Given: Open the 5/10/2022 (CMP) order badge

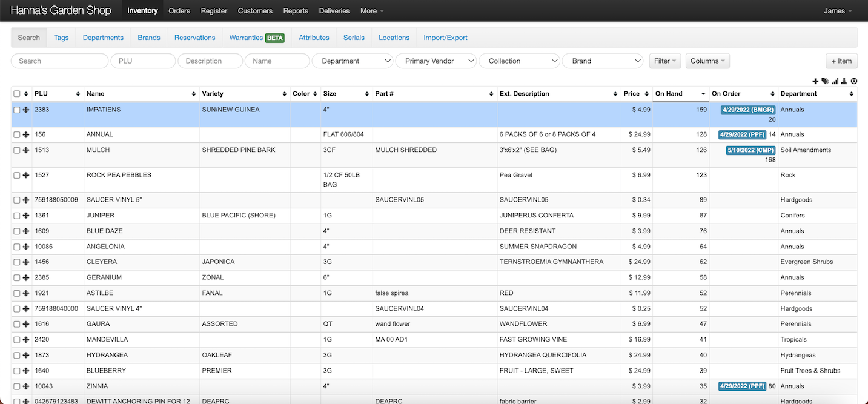Looking at the screenshot, I should coord(750,150).
